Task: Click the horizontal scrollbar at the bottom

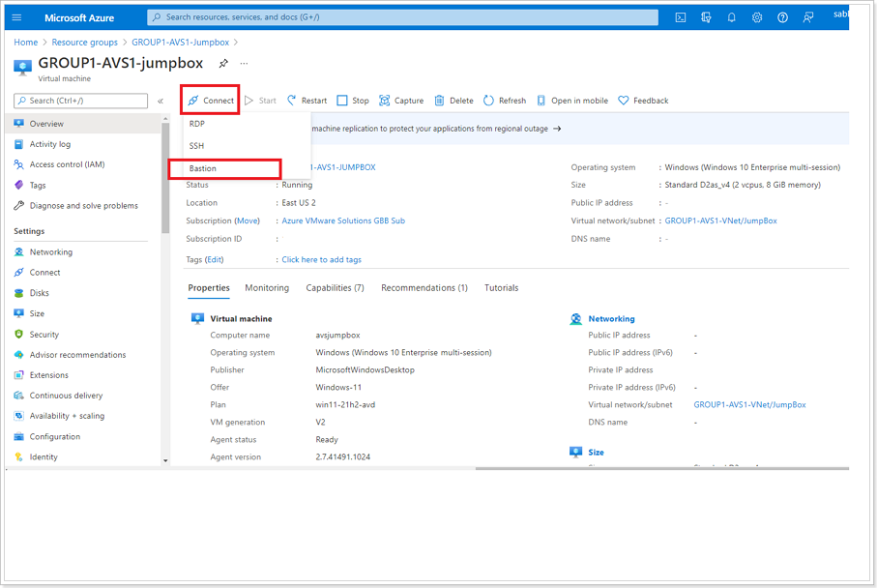Action: (x=662, y=468)
